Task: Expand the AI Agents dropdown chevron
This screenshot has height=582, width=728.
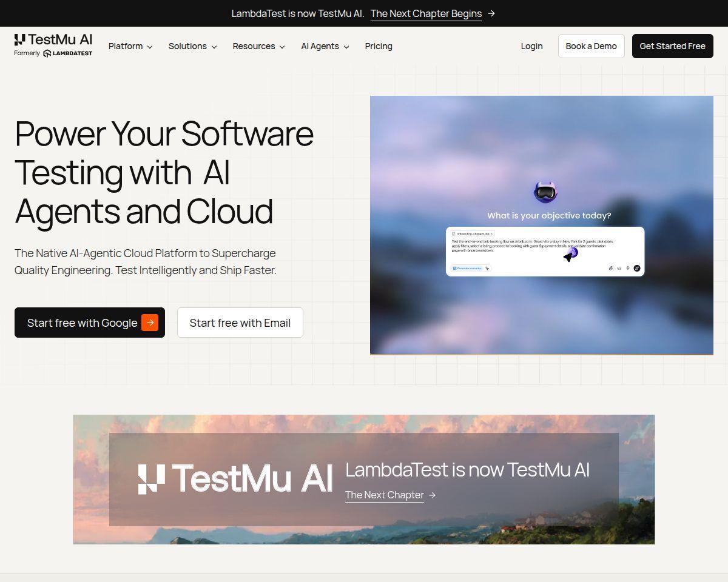Action: (x=346, y=47)
